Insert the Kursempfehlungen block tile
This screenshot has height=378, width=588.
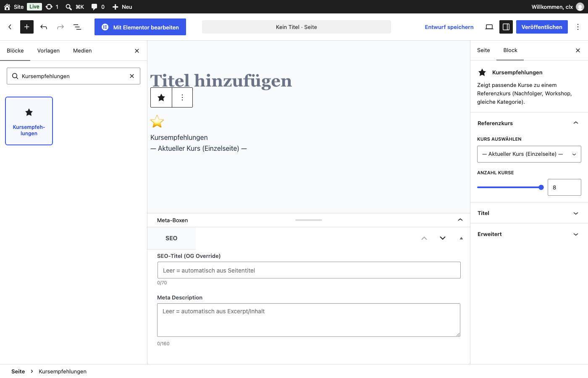point(29,121)
